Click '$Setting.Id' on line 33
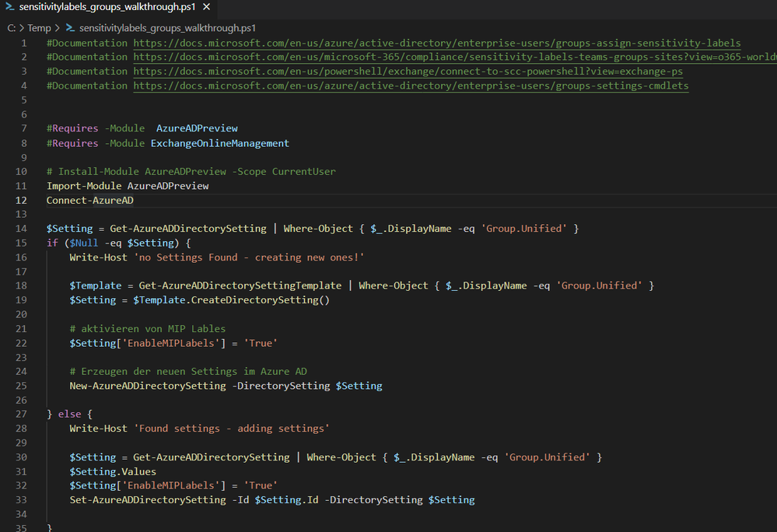The image size is (777, 532). 286,500
